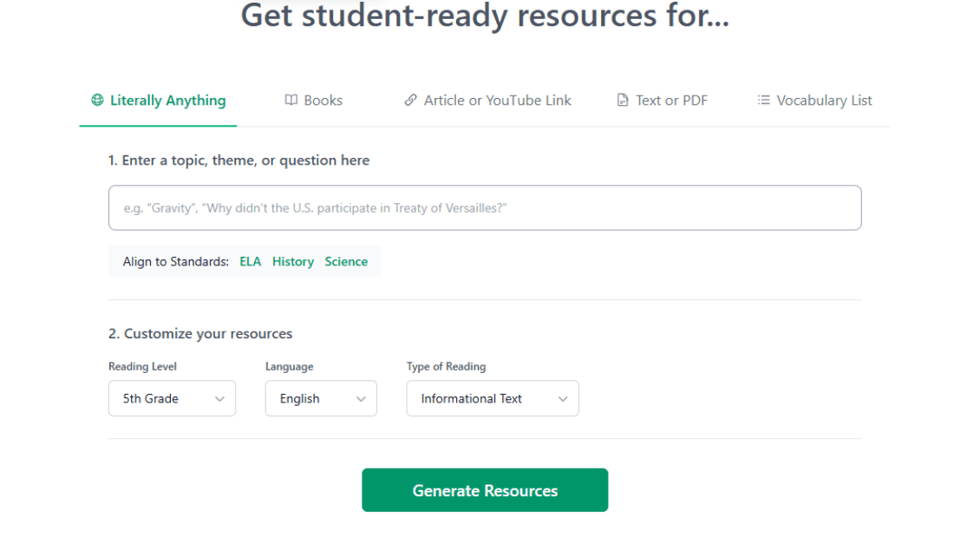Image resolution: width=980 pixels, height=550 pixels.
Task: Focus the topic, theme, or question field
Action: click(485, 208)
